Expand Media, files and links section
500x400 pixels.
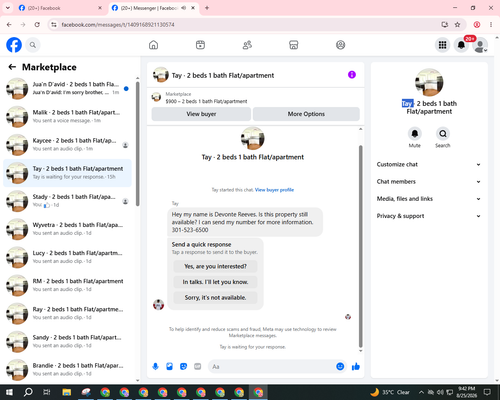[x=429, y=199]
